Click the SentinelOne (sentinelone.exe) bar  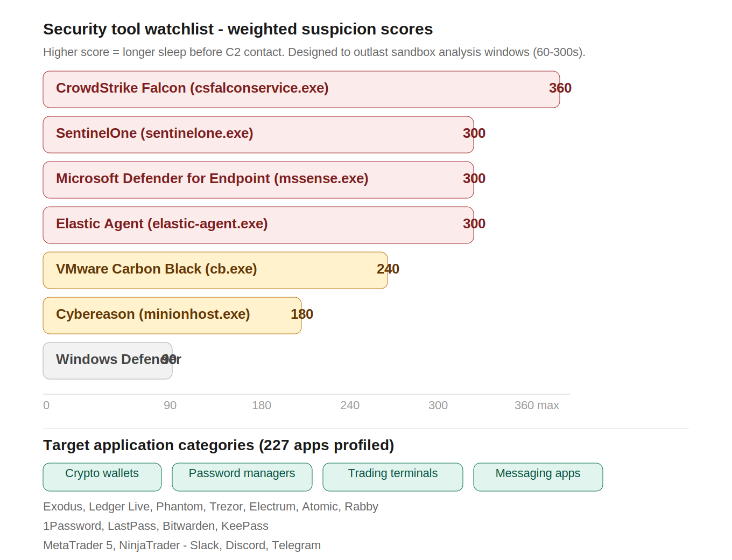(x=258, y=135)
